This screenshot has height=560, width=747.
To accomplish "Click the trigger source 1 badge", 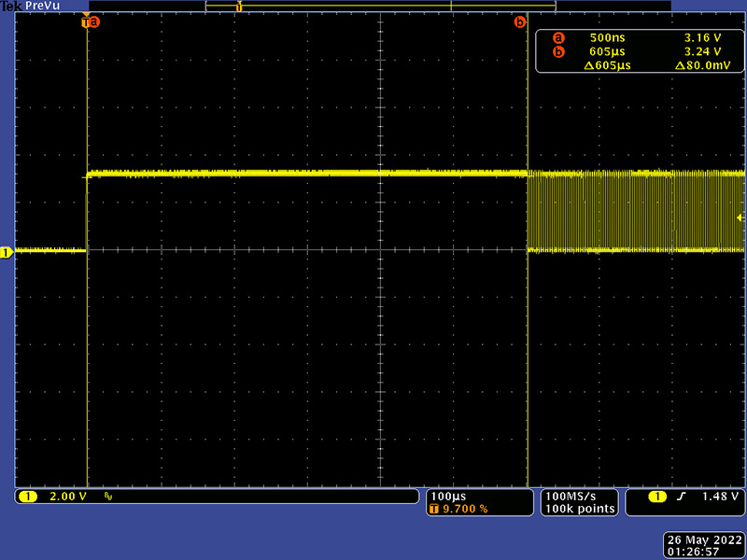I will (657, 497).
